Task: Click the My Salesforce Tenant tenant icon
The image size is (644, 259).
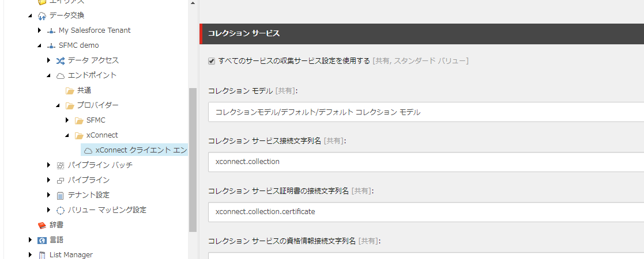Action: point(51,31)
